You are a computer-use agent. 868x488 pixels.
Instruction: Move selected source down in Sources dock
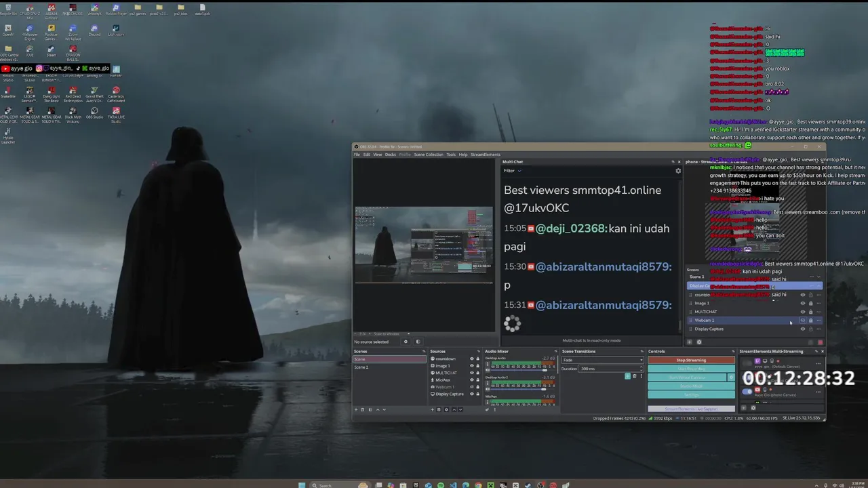click(460, 409)
